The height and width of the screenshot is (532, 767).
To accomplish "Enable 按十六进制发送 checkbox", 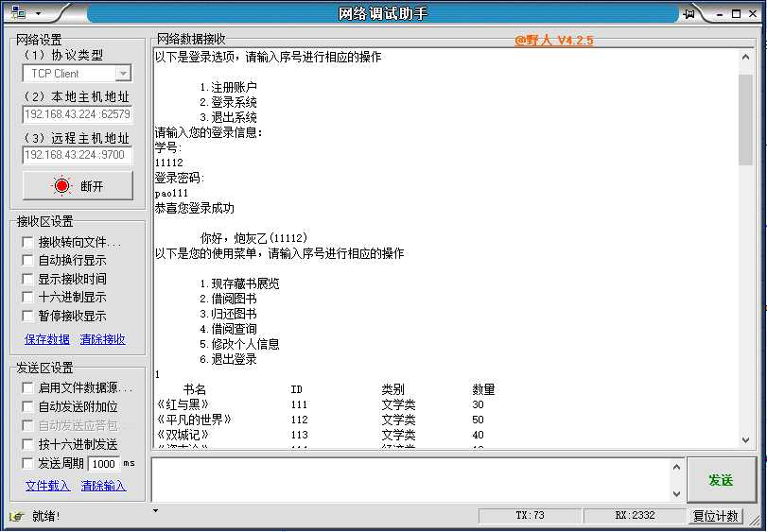I will click(x=27, y=444).
